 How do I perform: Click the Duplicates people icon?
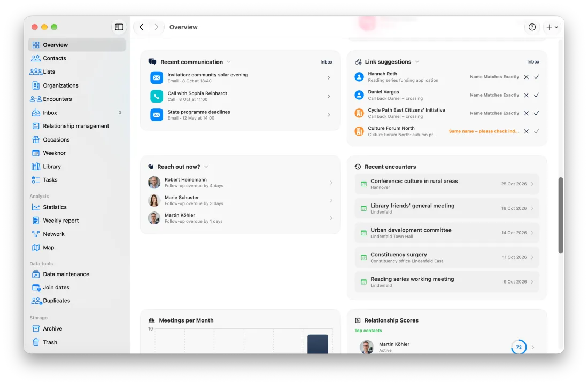point(36,301)
